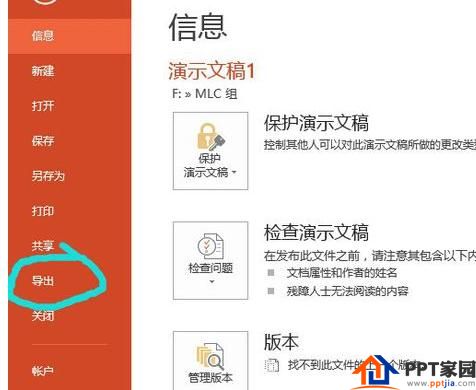Click the 保护演示文稿 button label
Image resolution: width=476 pixels, height=390 pixels.
207,165
